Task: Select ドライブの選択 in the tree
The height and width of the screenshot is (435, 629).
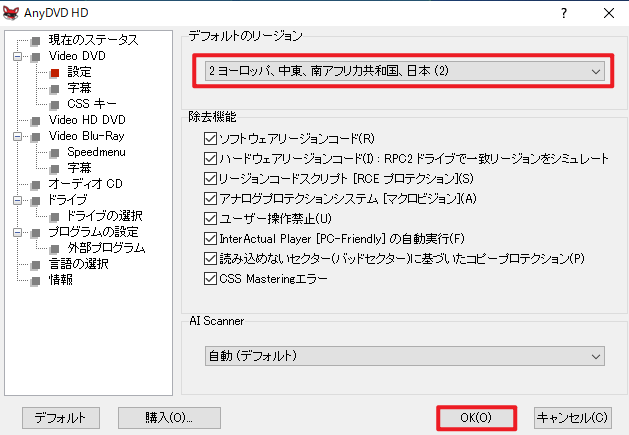Action: tap(105, 215)
